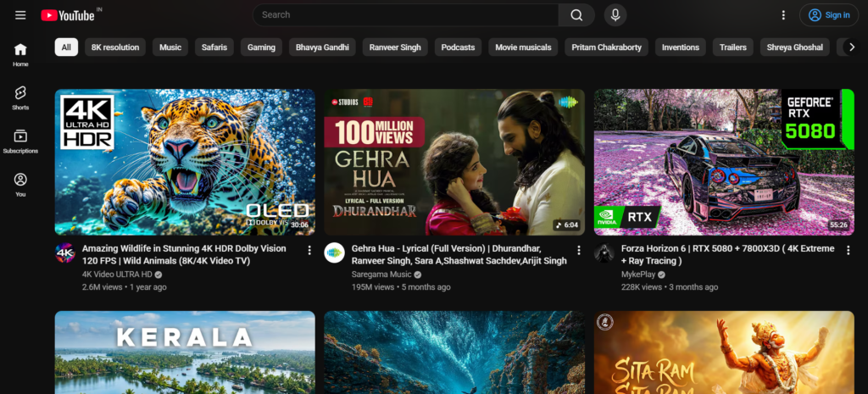Open 4K Video ULTRA HD channel avatar

point(65,252)
